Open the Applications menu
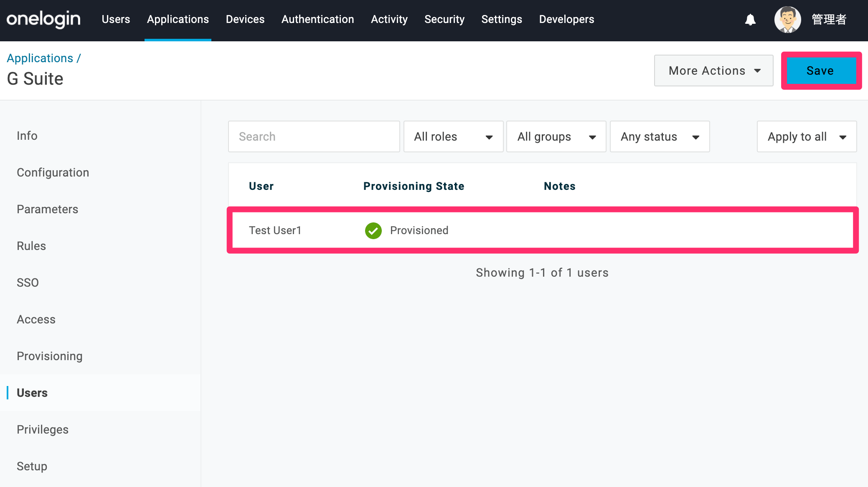Viewport: 868px width, 487px height. [178, 20]
